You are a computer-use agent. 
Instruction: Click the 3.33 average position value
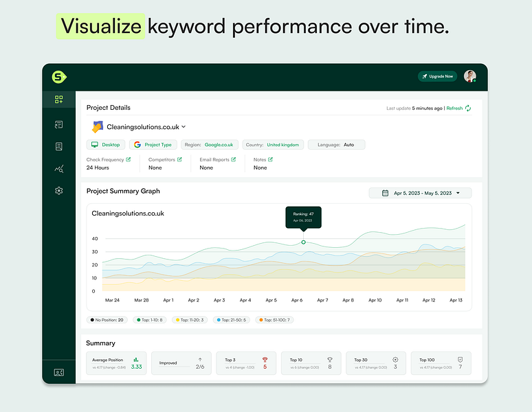136,367
